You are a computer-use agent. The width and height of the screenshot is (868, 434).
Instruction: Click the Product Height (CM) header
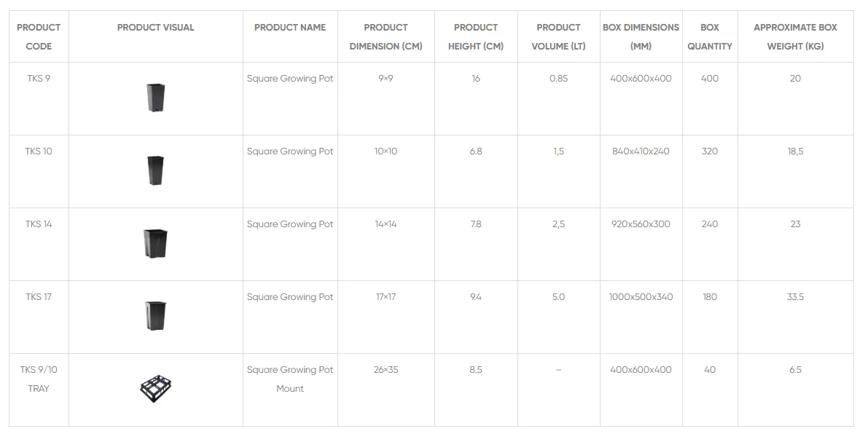(x=476, y=36)
